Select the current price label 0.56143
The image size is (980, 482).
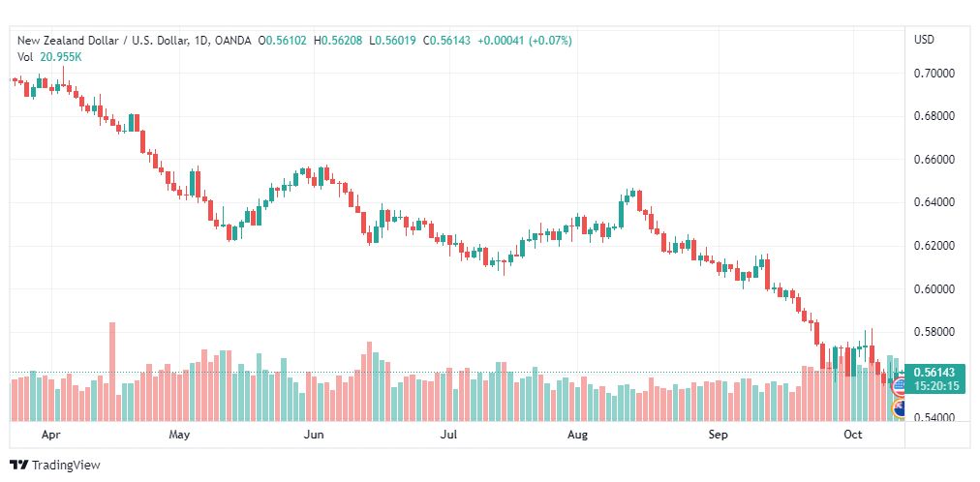click(934, 373)
